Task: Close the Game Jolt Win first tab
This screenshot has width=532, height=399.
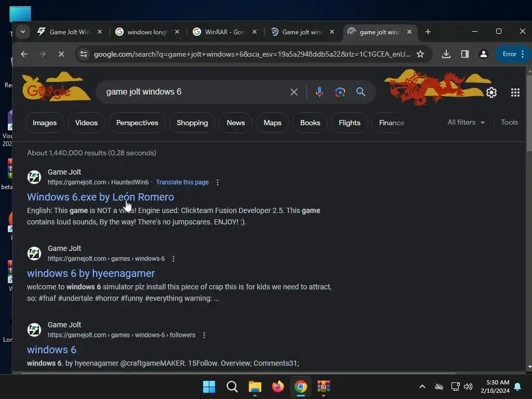Action: (x=100, y=32)
